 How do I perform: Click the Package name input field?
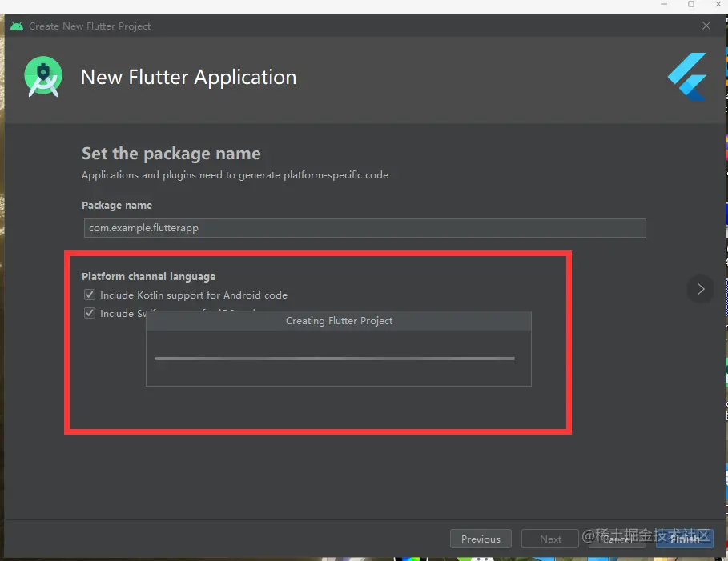point(364,228)
